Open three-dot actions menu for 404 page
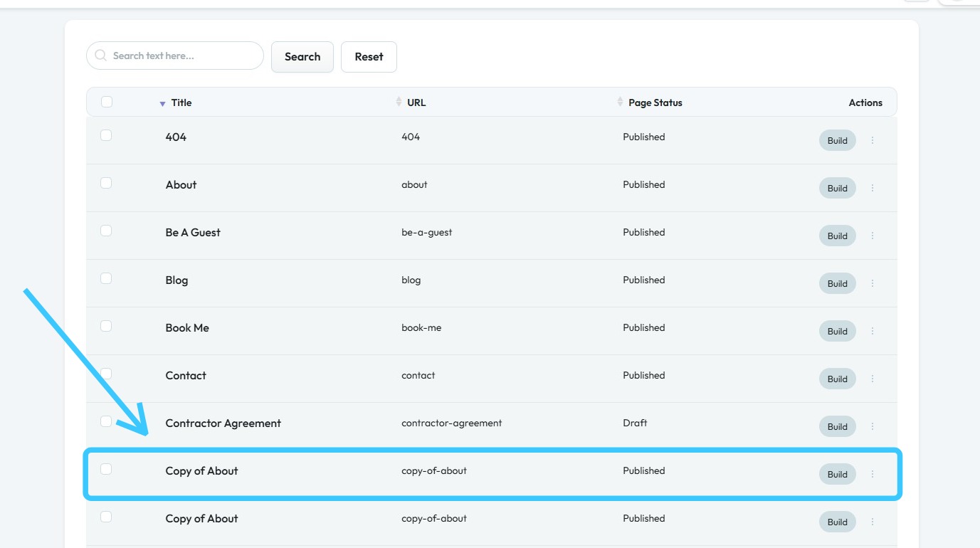This screenshot has width=980, height=548. (x=873, y=140)
